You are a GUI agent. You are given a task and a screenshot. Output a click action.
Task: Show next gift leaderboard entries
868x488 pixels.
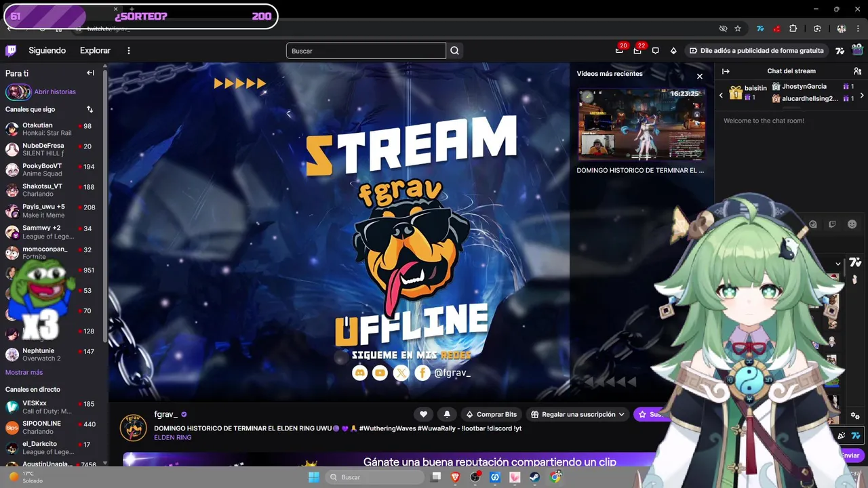click(x=862, y=95)
